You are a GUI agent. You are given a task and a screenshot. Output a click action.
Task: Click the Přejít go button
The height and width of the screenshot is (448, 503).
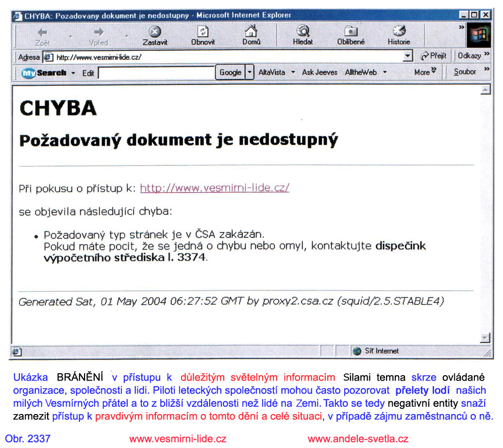click(433, 56)
